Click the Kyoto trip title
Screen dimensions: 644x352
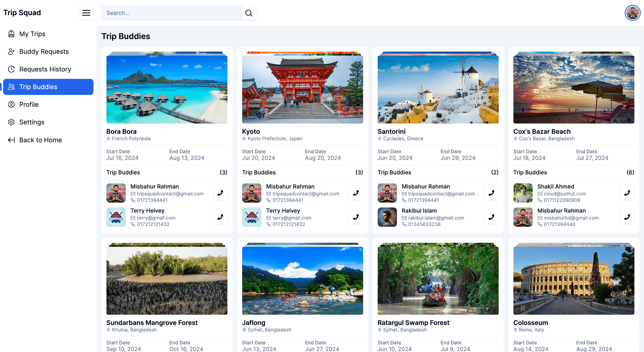click(x=251, y=131)
